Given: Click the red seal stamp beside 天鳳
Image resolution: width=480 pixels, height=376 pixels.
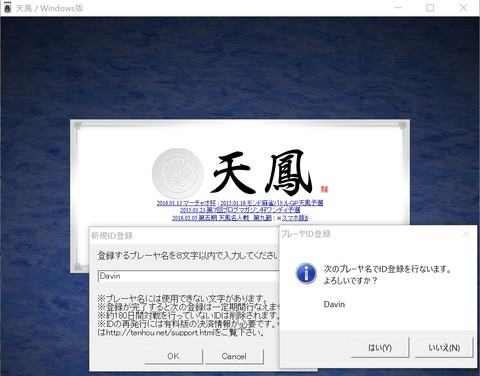Looking at the screenshot, I should tap(324, 189).
